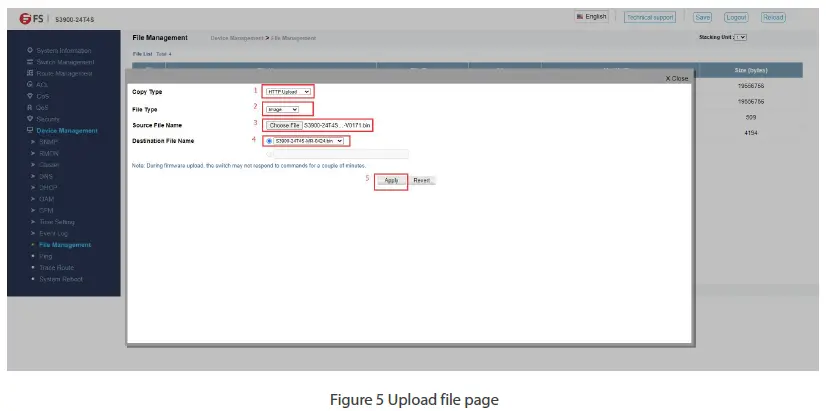Click the System Information sidebar icon
The height and width of the screenshot is (411, 826).
(30, 50)
